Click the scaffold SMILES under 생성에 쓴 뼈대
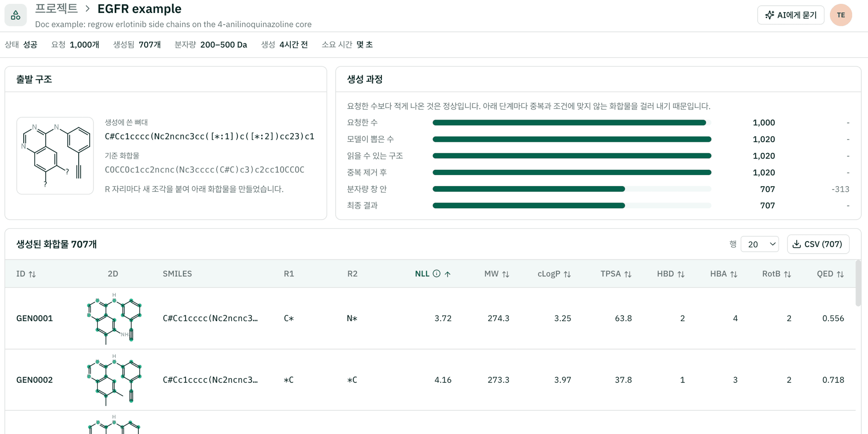Image resolution: width=868 pixels, height=434 pixels. tap(210, 136)
